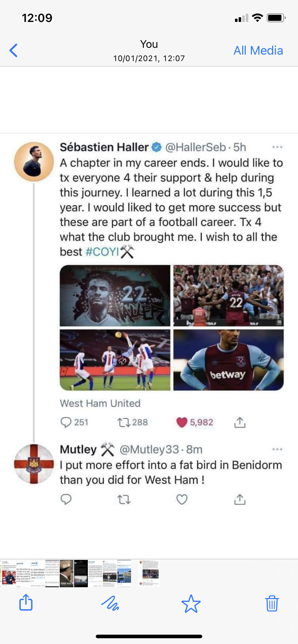Viewport: 298px width, 644px height.
Task: Open the Haller graffiti mural photo
Action: (115, 295)
